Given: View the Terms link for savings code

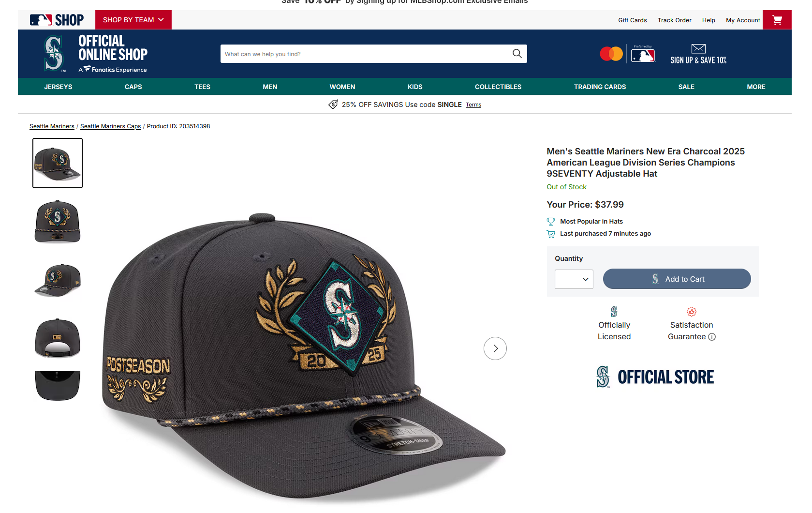Looking at the screenshot, I should tap(473, 105).
